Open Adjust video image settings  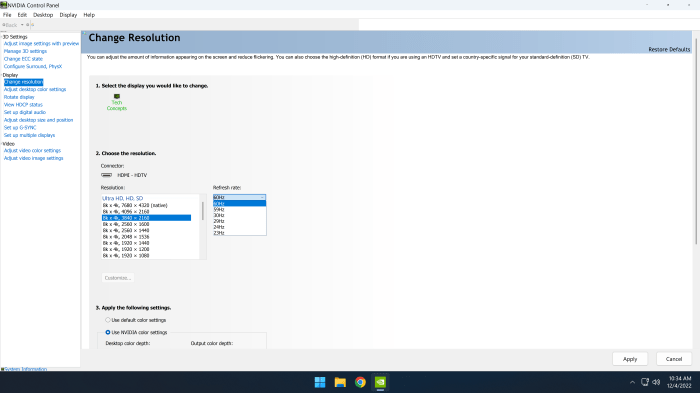point(33,158)
